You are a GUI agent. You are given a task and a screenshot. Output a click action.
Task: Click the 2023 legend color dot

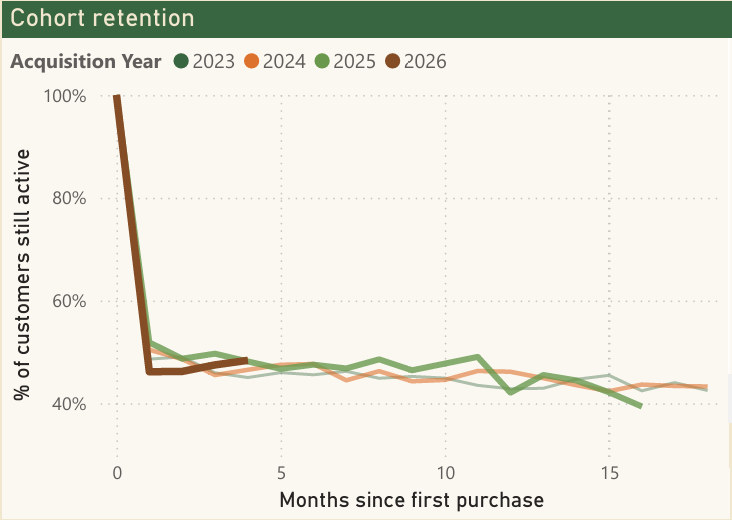[181, 62]
